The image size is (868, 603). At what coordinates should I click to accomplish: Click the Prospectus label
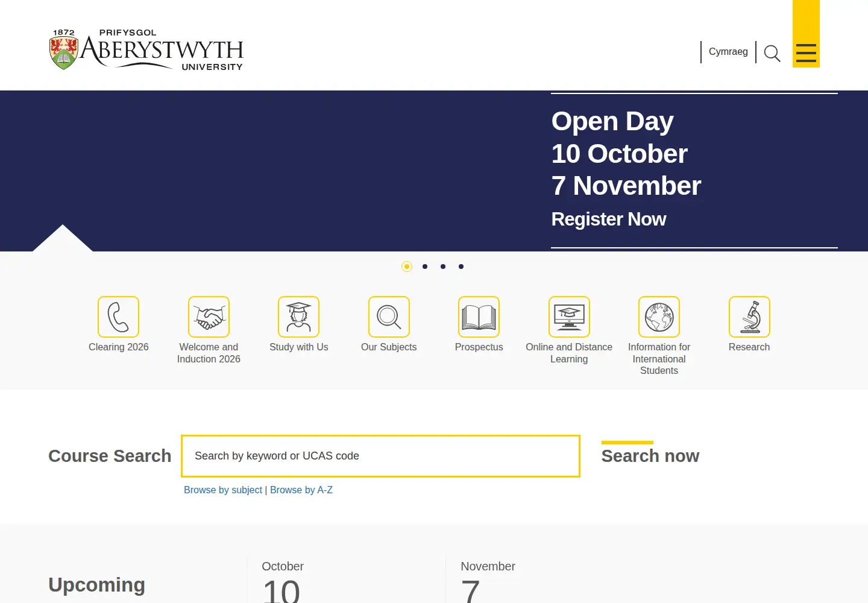tap(479, 347)
